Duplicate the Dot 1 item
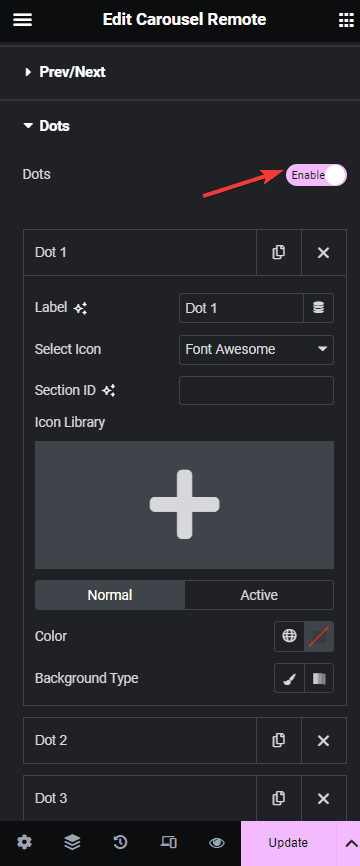 279,252
